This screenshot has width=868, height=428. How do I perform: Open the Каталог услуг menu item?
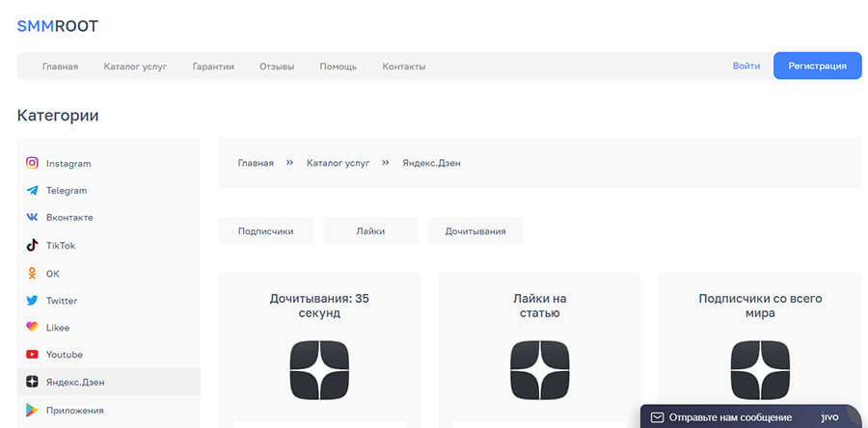[x=136, y=67]
